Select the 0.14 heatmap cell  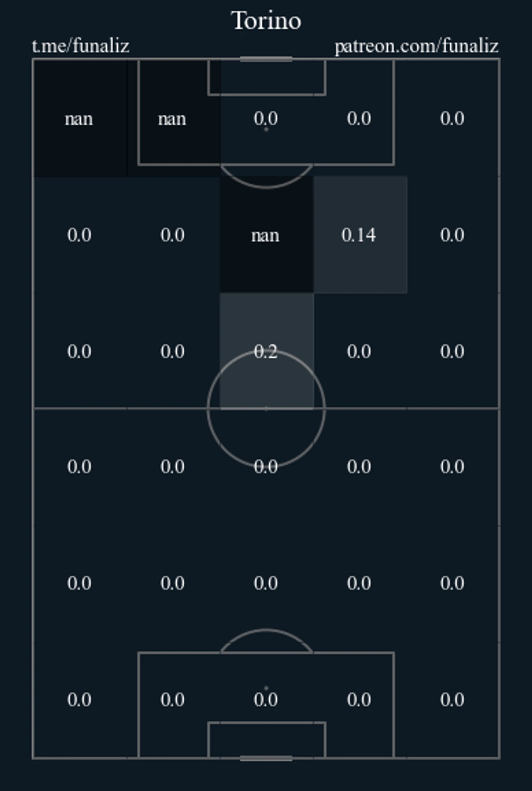click(x=360, y=234)
